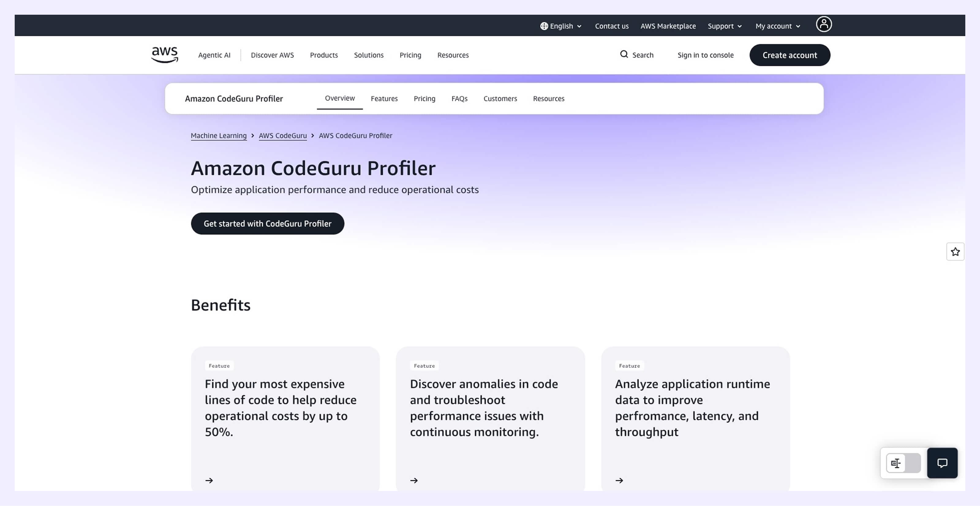Expand the Support dropdown
This screenshot has height=506, width=980.
725,26
